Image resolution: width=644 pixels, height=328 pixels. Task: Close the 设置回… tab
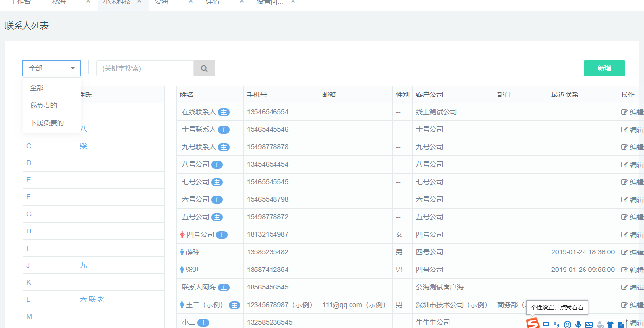293,1
